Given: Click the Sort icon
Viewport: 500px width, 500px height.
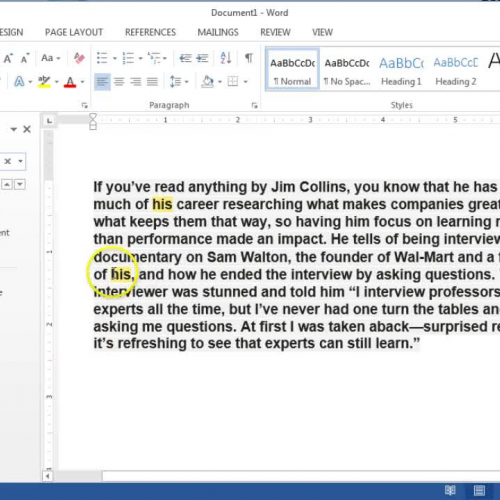Looking at the screenshot, I should (x=226, y=58).
